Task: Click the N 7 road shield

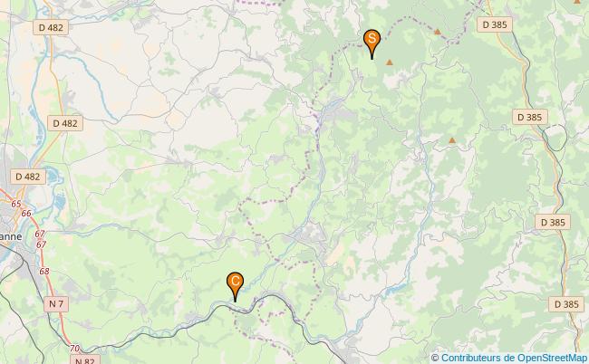Action: [x=56, y=303]
